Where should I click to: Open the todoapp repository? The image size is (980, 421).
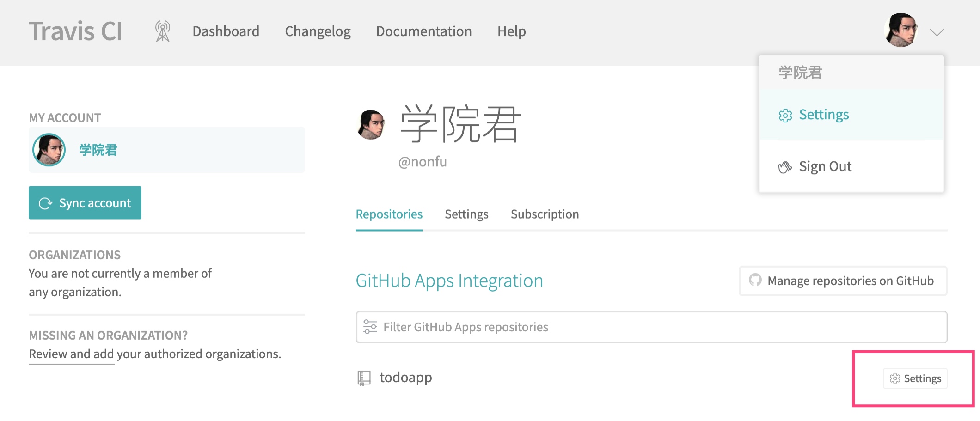[x=406, y=378]
